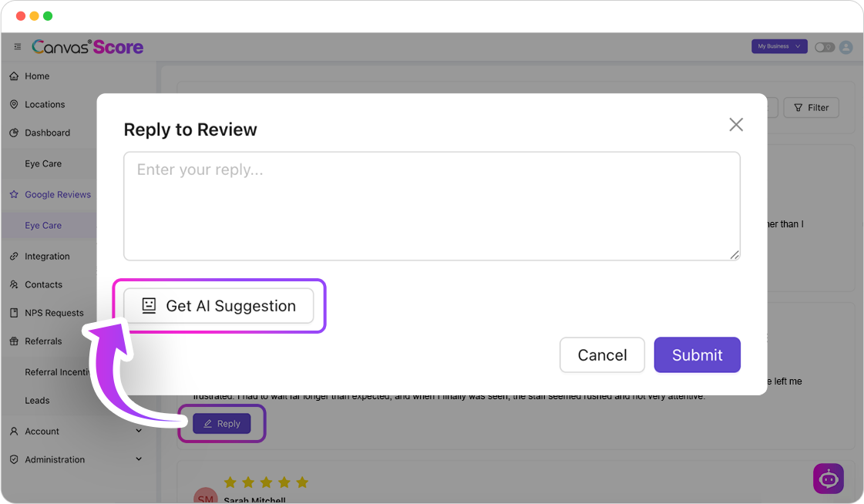This screenshot has height=504, width=864.
Task: Click the hamburger menu icon
Action: tap(18, 47)
